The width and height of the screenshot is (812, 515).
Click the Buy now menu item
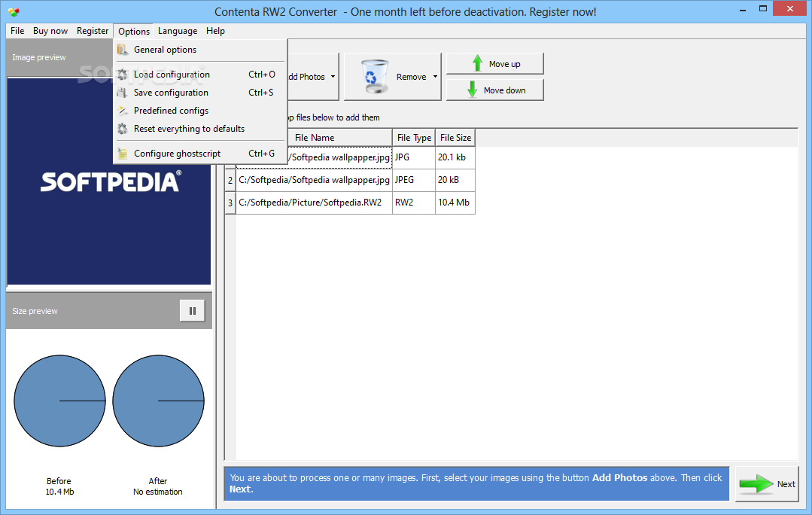point(50,31)
